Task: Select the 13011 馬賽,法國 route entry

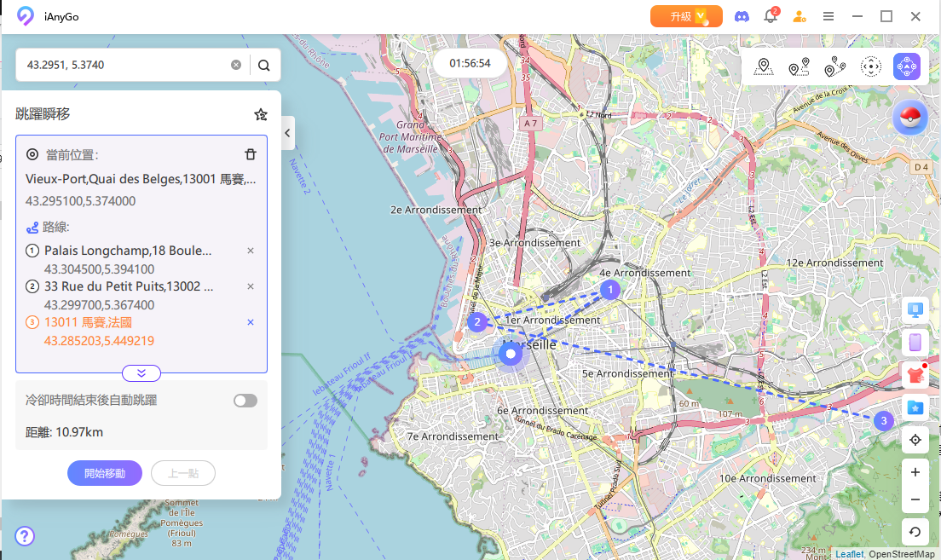Action: click(x=88, y=322)
